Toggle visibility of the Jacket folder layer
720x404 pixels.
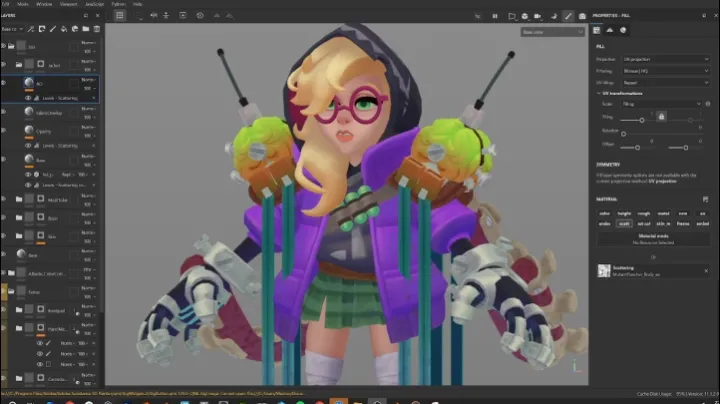(x=5, y=63)
